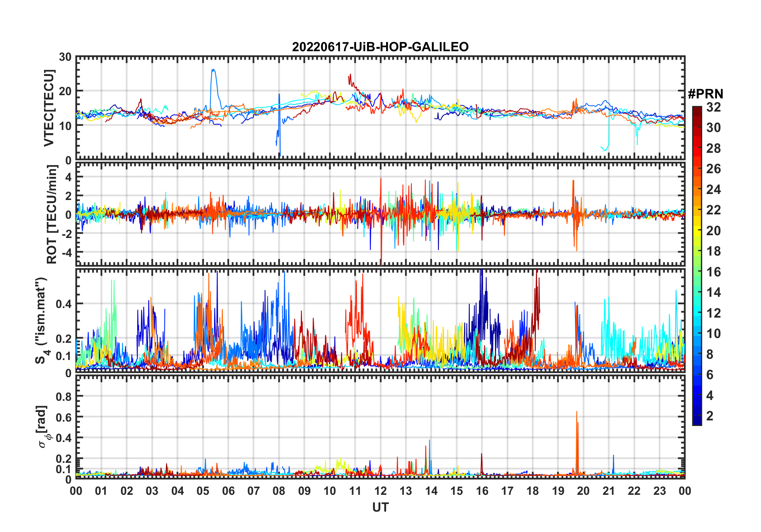The height and width of the screenshot is (532, 761).
Task: Click the plot title 20220617-UiB-HOP-GALILEO
Action: click(x=380, y=47)
